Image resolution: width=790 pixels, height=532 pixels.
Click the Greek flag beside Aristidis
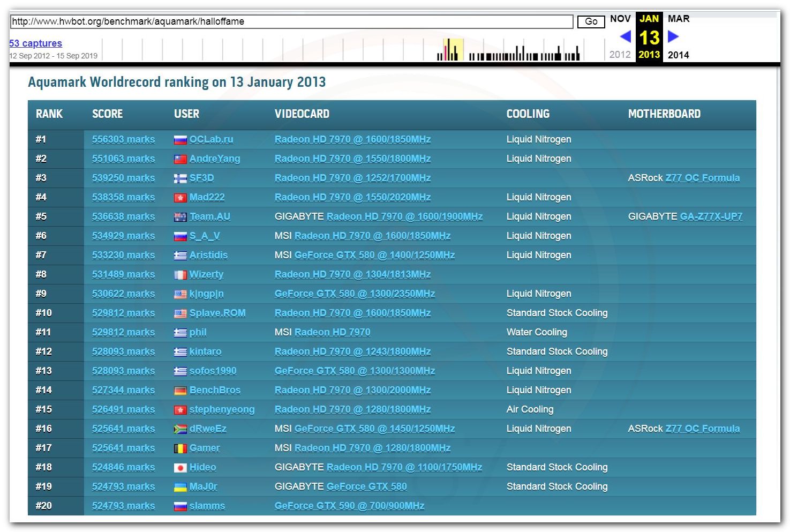click(x=180, y=256)
